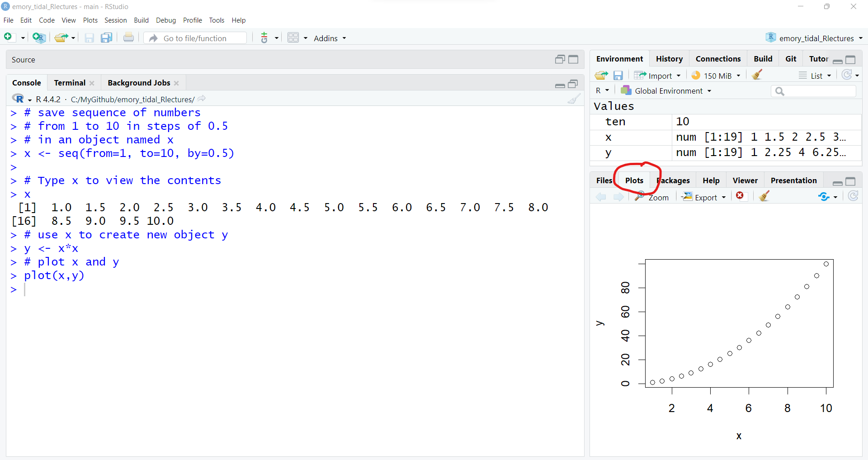This screenshot has height=460, width=868.
Task: Open the Session menu
Action: point(115,20)
